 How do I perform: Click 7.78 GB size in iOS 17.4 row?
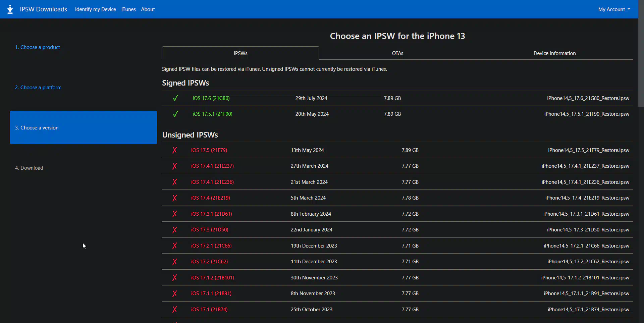[x=410, y=198]
